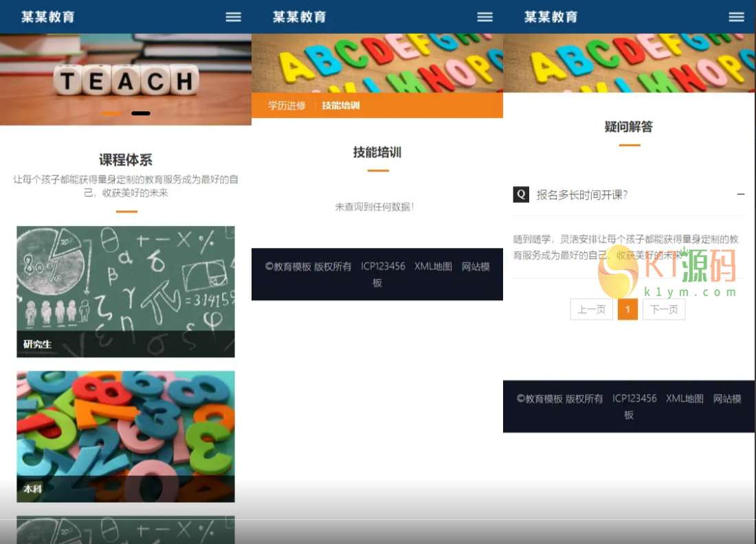The image size is (756, 544).
Task: Click ICP123456 link in right screen footer
Action: [634, 398]
